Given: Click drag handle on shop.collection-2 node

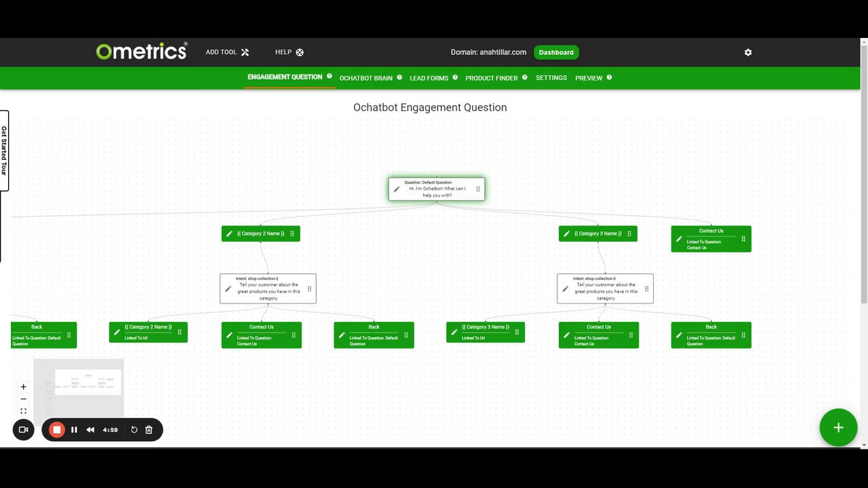Looking at the screenshot, I should (x=310, y=289).
